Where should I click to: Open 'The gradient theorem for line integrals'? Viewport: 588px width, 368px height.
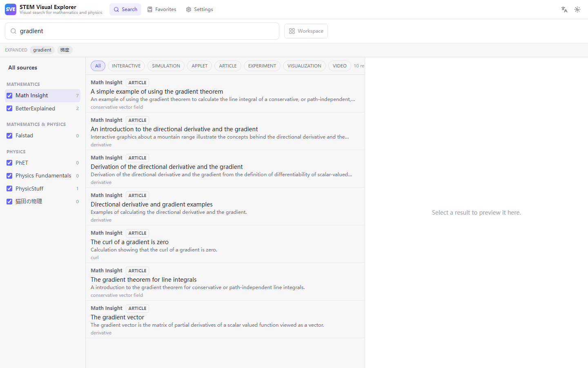(x=225, y=282)
